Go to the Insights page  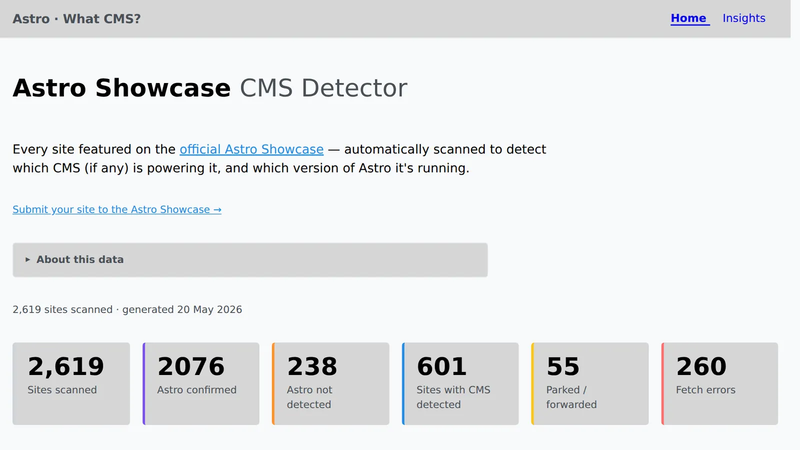click(x=744, y=18)
